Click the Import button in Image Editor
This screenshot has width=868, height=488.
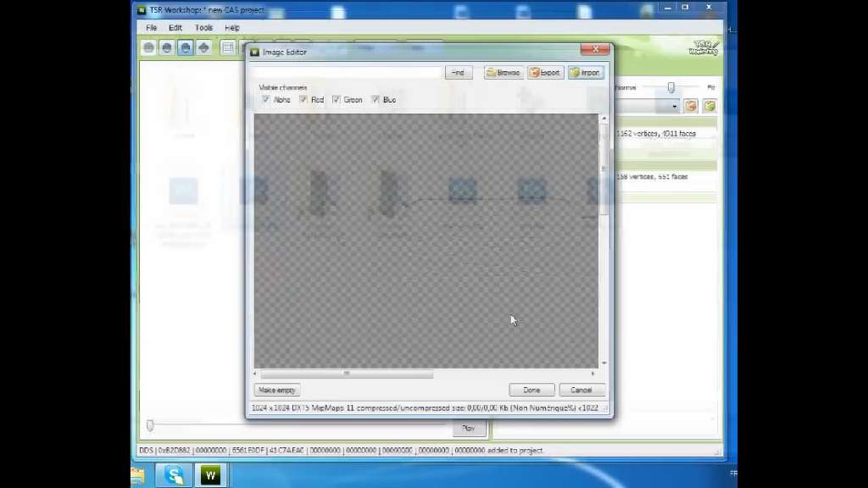click(x=585, y=73)
